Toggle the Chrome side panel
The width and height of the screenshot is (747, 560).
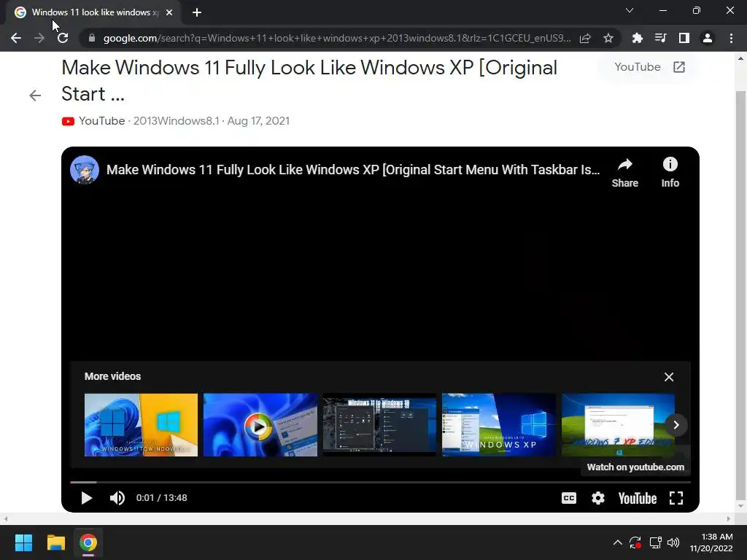tap(684, 38)
